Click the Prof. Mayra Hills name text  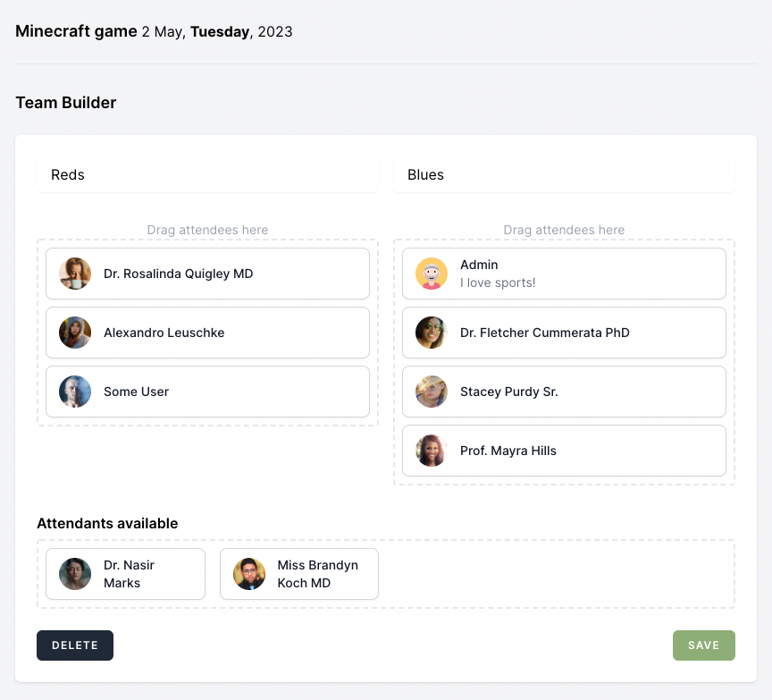coord(508,451)
